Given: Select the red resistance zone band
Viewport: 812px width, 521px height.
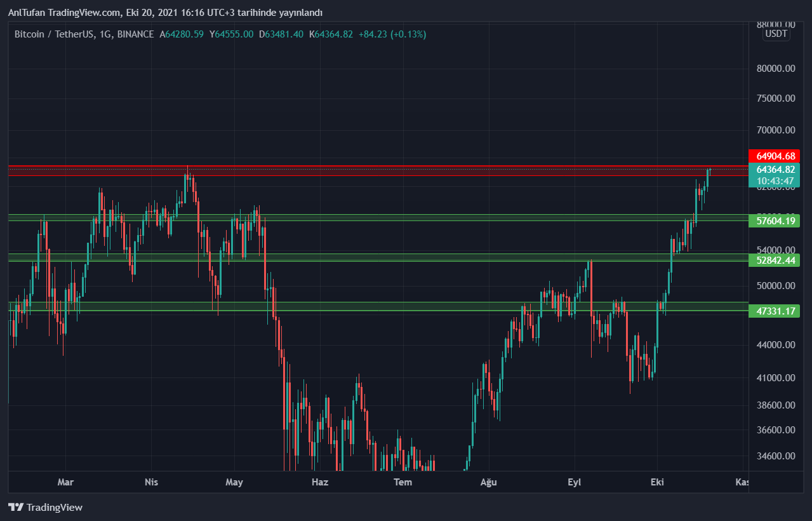Looking at the screenshot, I should tap(378, 170).
